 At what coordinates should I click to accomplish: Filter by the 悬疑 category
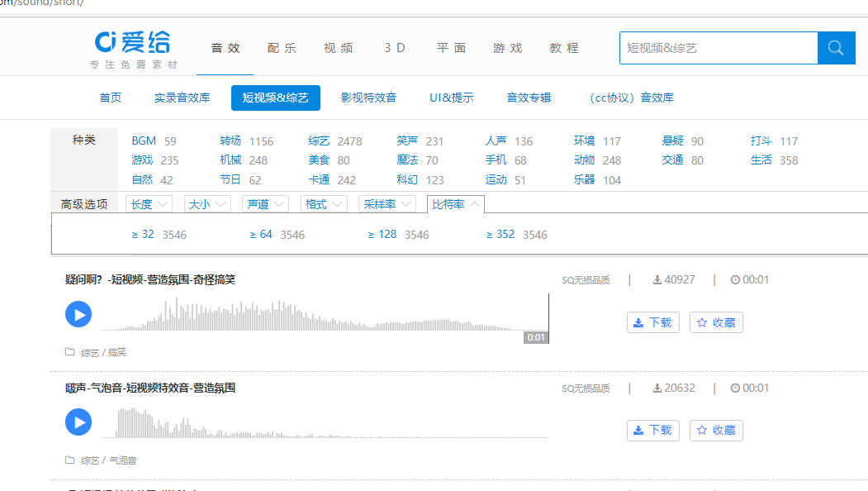(673, 141)
